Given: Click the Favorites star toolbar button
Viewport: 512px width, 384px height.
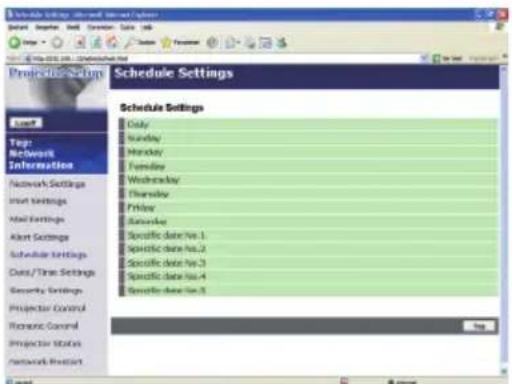Looking at the screenshot, I should (180, 42).
